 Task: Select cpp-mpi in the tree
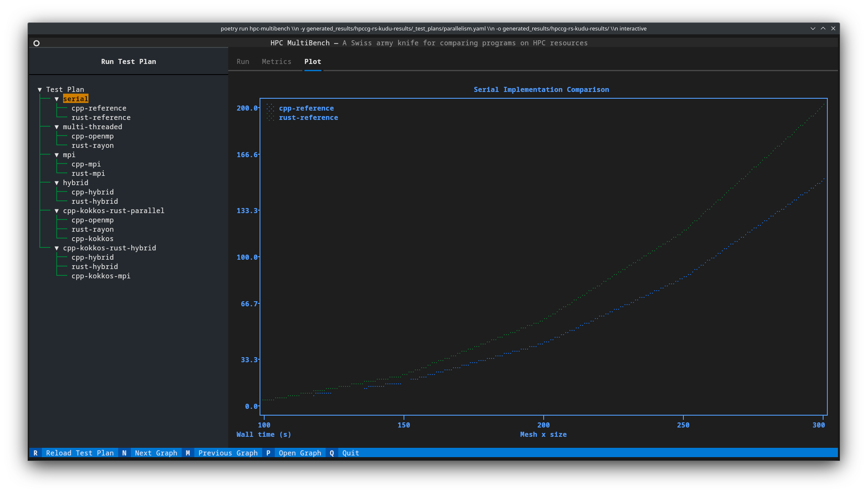pos(86,164)
